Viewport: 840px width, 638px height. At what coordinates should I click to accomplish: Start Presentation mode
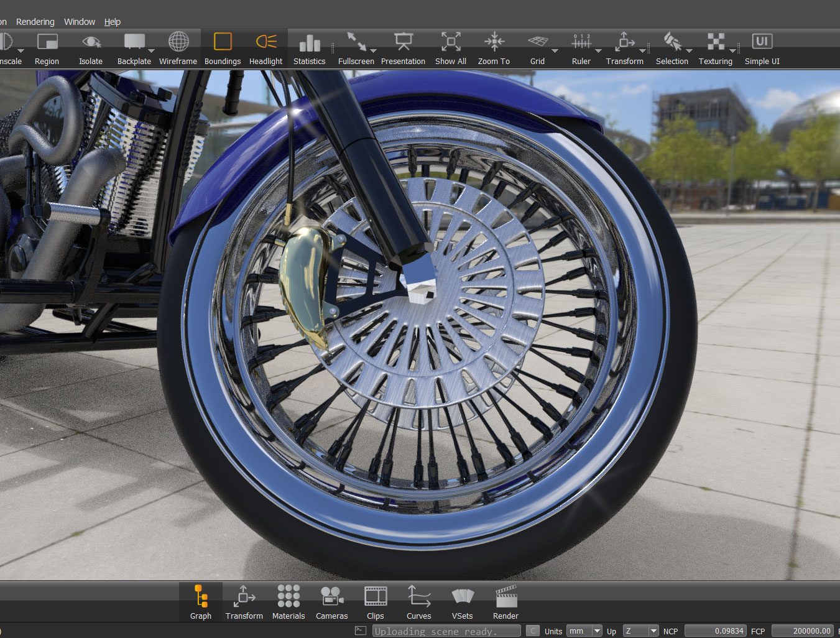[403, 42]
